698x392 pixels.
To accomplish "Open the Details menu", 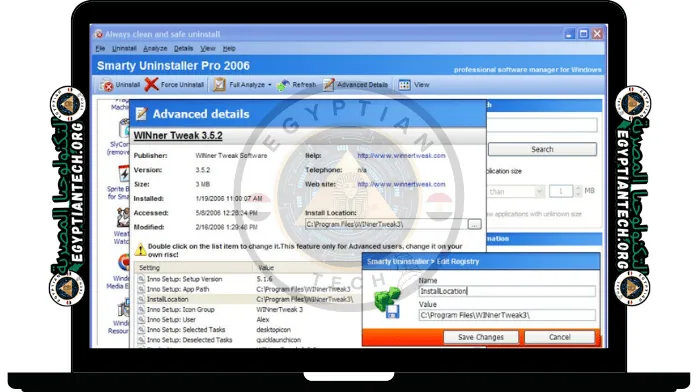I will pos(183,48).
